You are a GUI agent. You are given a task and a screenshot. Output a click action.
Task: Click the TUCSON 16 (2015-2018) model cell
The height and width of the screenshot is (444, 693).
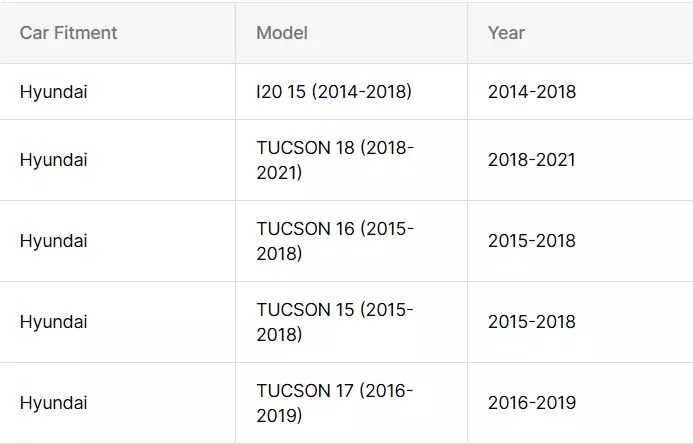click(335, 241)
